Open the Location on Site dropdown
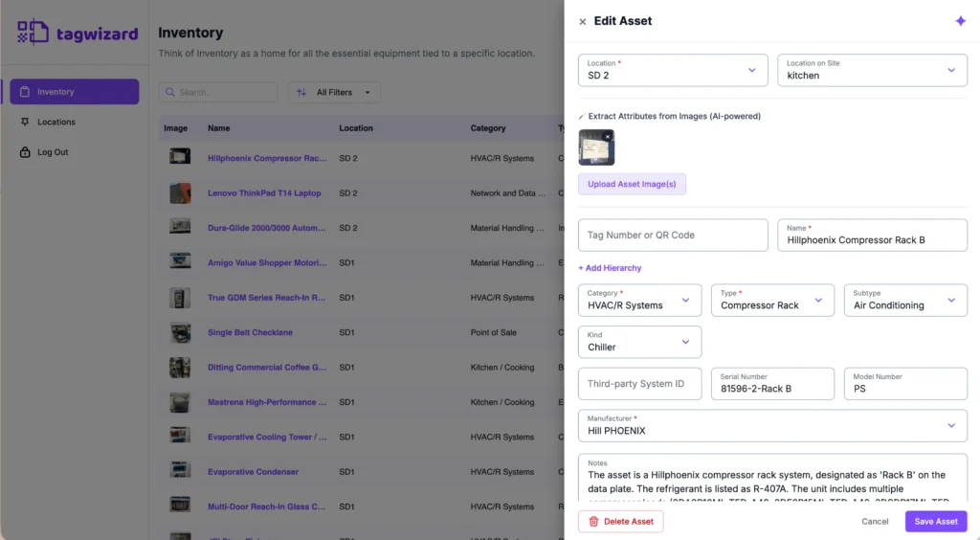 (872, 70)
